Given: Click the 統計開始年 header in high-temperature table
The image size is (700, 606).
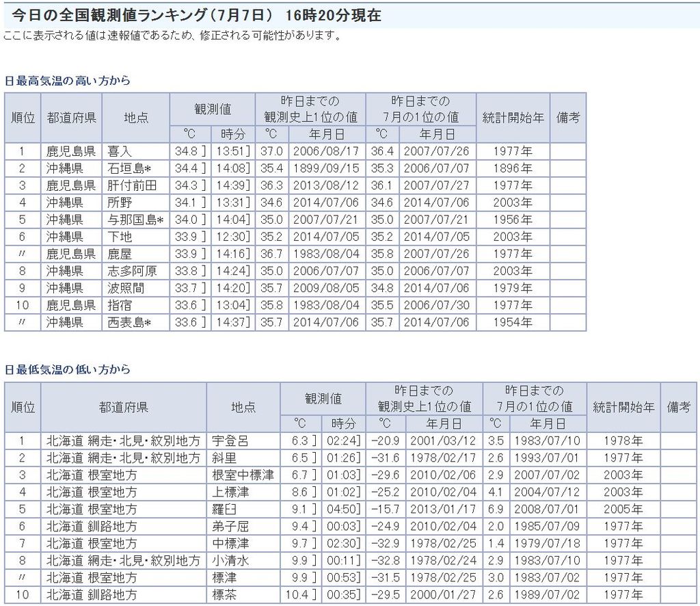Looking at the screenshot, I should click(513, 118).
